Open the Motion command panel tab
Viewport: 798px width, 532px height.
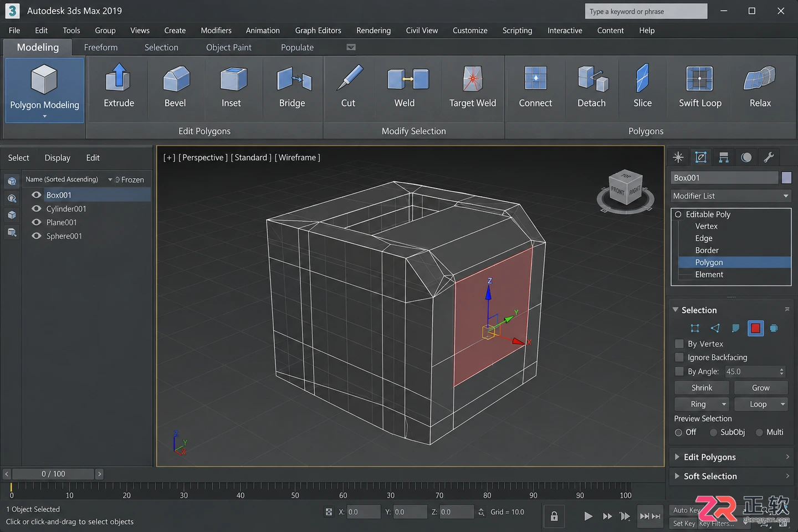746,157
